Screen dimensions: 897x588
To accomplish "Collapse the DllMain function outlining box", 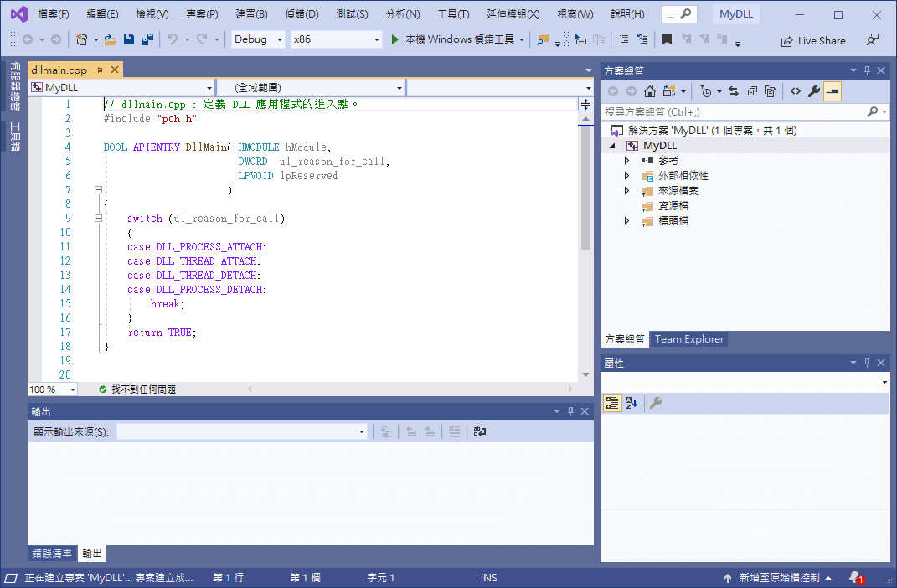I will coord(98,190).
